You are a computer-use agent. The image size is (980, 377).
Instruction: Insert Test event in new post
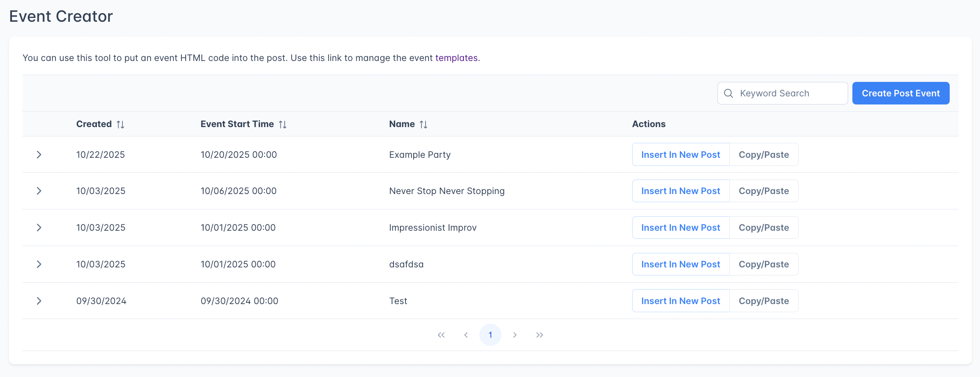[x=681, y=301]
